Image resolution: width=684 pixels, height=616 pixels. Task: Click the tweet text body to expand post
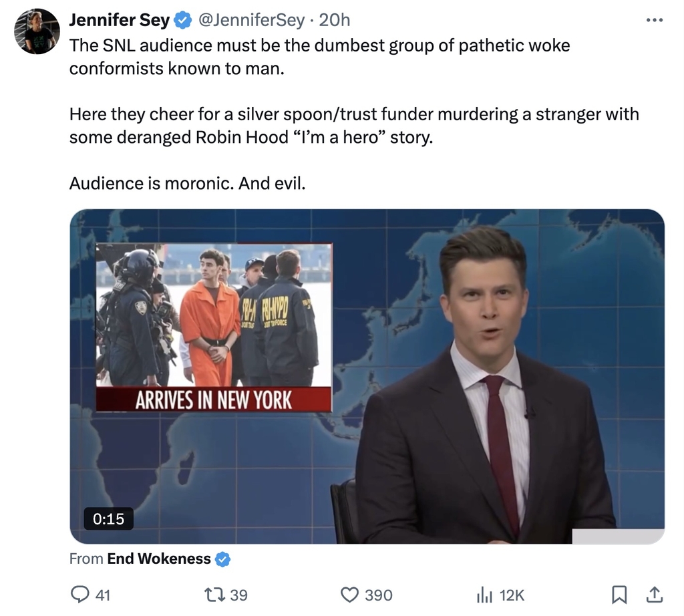[x=354, y=114]
